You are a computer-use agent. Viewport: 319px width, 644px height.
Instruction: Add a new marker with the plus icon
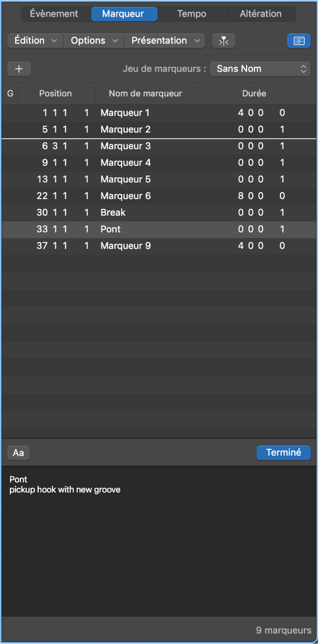(19, 69)
